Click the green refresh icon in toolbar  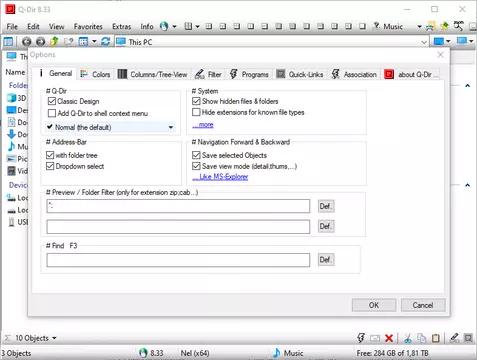click(x=106, y=42)
